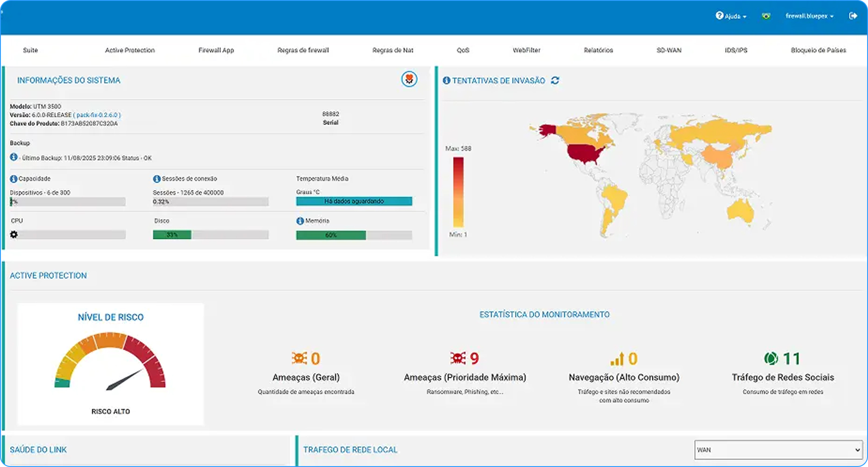The image size is (868, 467).
Task: Click the Sessões 0.32% progress bar
Action: pos(211,202)
